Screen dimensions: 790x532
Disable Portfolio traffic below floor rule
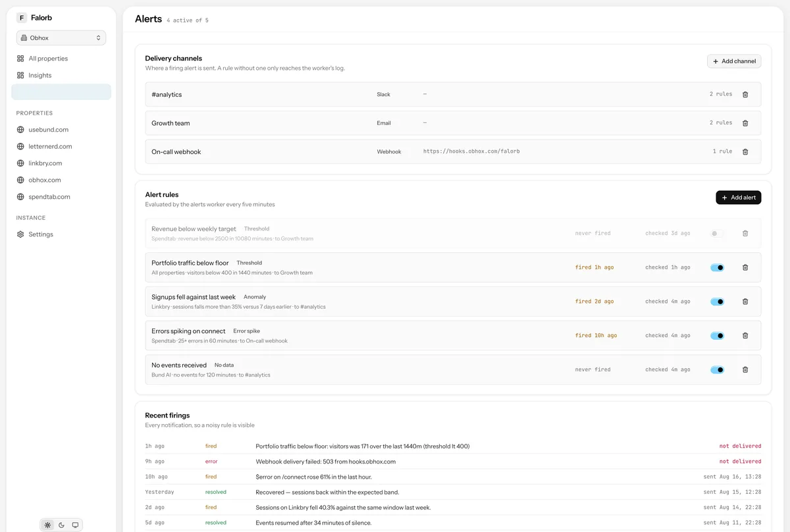(717, 267)
